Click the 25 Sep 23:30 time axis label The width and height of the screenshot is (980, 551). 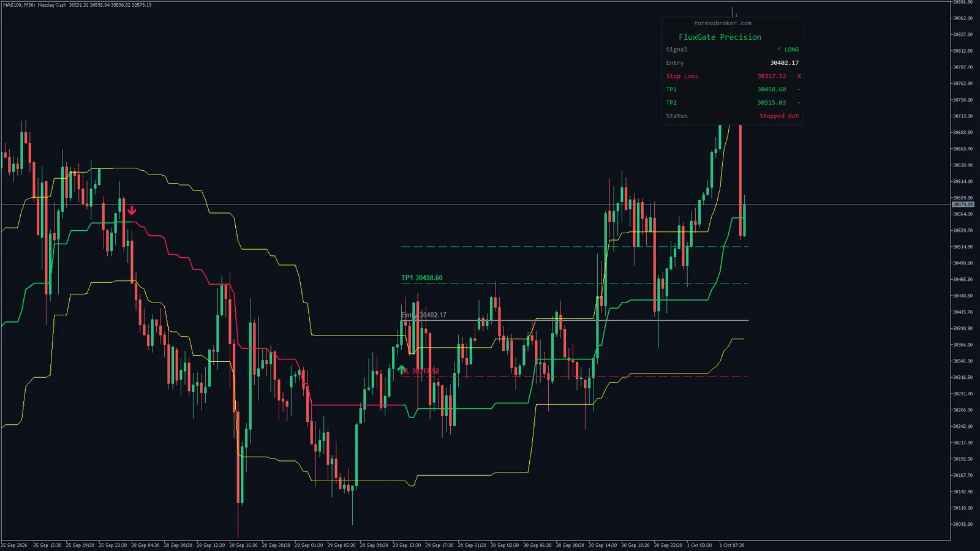(113, 545)
